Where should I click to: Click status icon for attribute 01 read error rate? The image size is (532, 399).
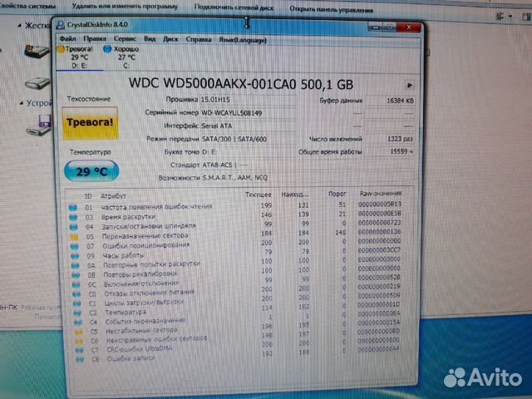73,207
